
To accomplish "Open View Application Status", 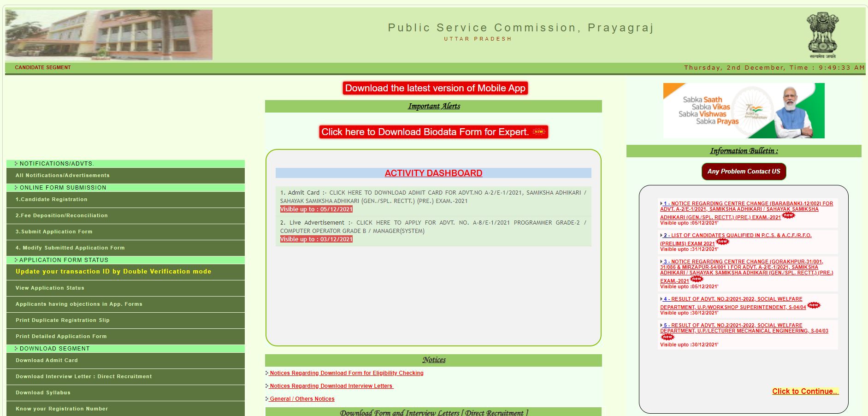I will point(125,288).
